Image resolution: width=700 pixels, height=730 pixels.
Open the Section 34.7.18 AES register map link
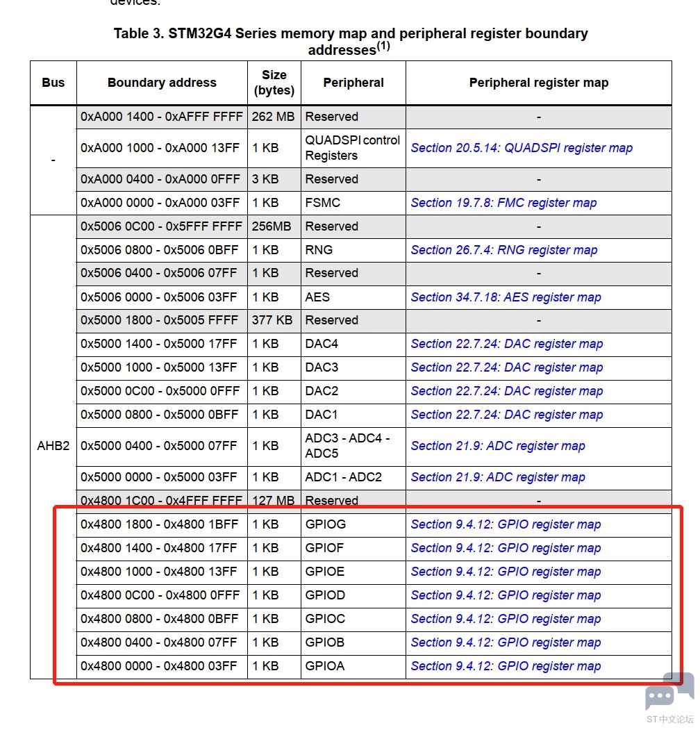[x=506, y=297]
